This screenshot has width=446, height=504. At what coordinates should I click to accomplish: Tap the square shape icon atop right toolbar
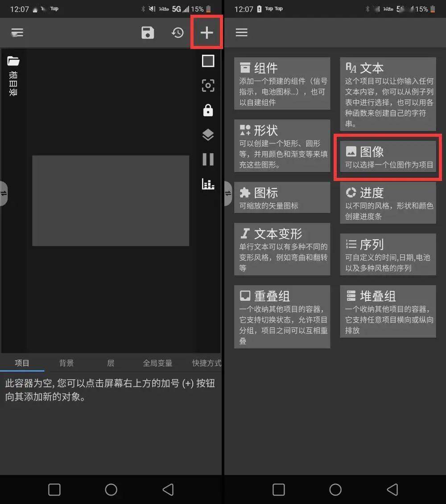[x=208, y=61]
